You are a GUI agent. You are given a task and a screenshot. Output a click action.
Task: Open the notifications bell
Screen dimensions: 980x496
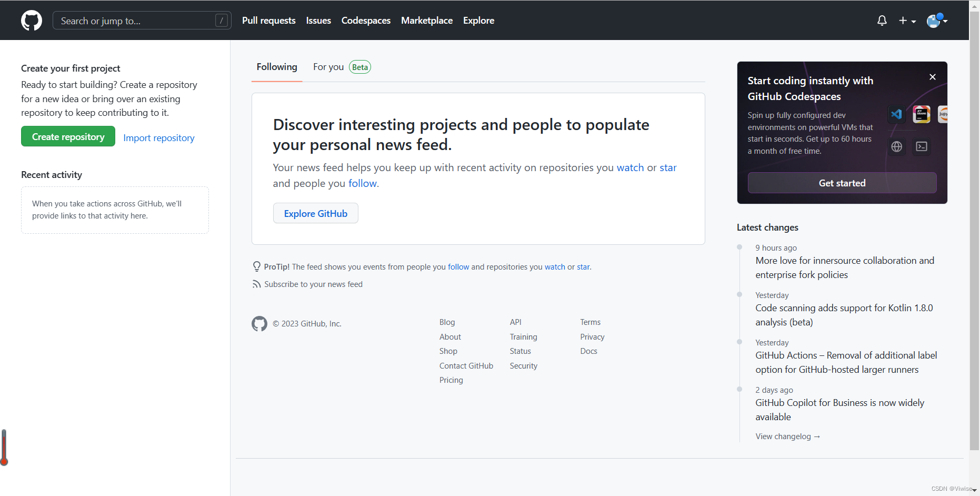[x=882, y=21]
